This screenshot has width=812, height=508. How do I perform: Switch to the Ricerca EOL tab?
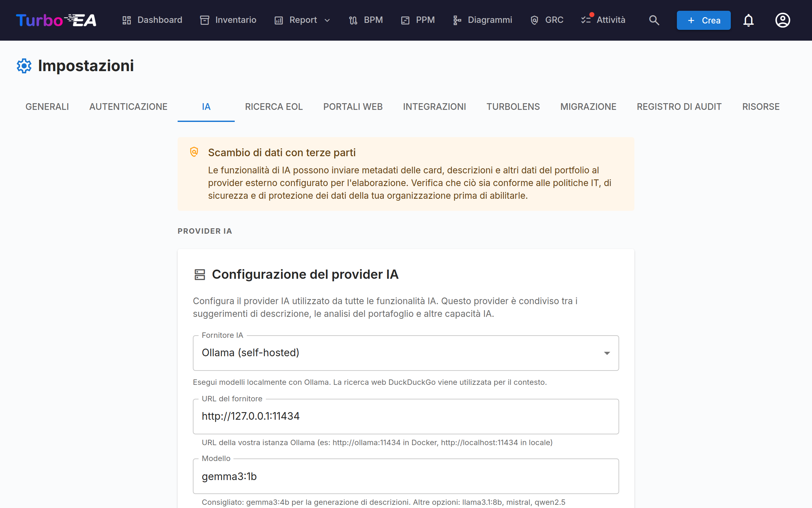pyautogui.click(x=274, y=107)
